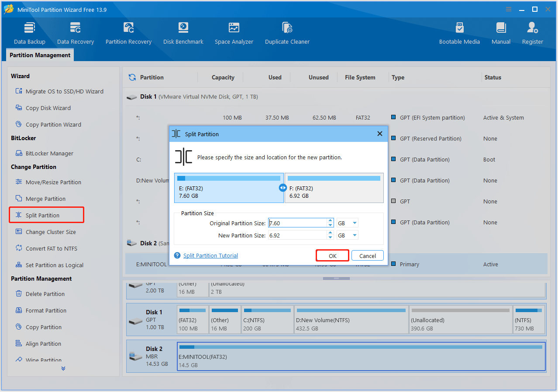Choose Split Partition in sidebar

pyautogui.click(x=46, y=215)
